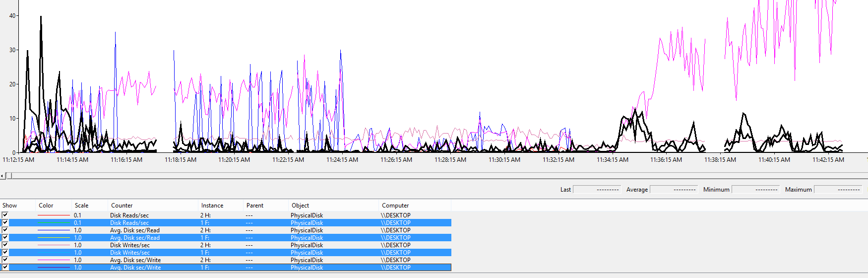The height and width of the screenshot is (278, 868).
Task: Click the Maximum value field
Action: pyautogui.click(x=838, y=190)
